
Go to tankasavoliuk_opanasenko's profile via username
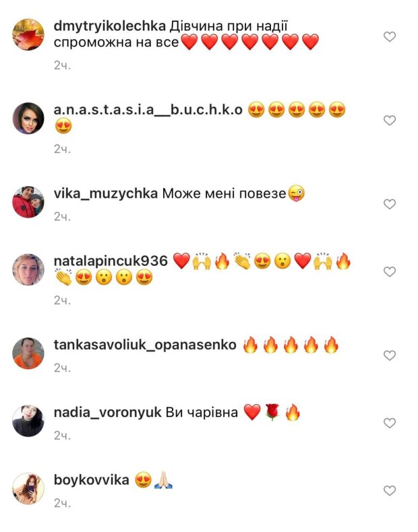pyautogui.click(x=145, y=345)
